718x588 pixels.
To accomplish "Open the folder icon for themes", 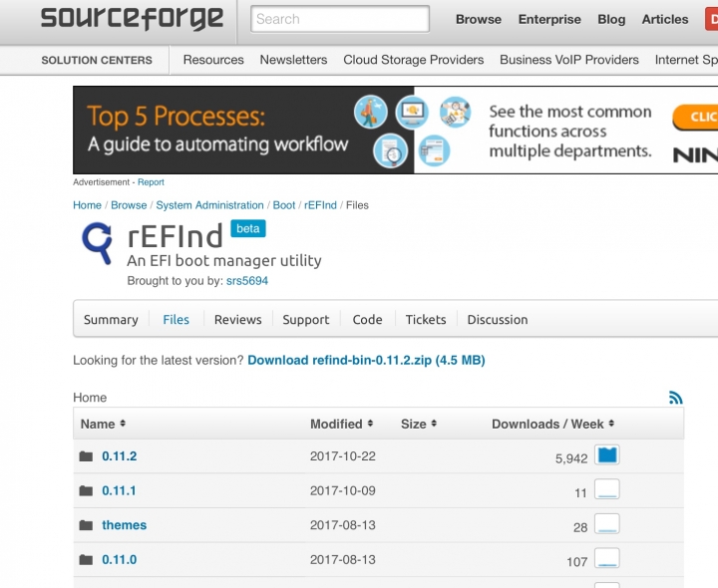I will pos(86,525).
